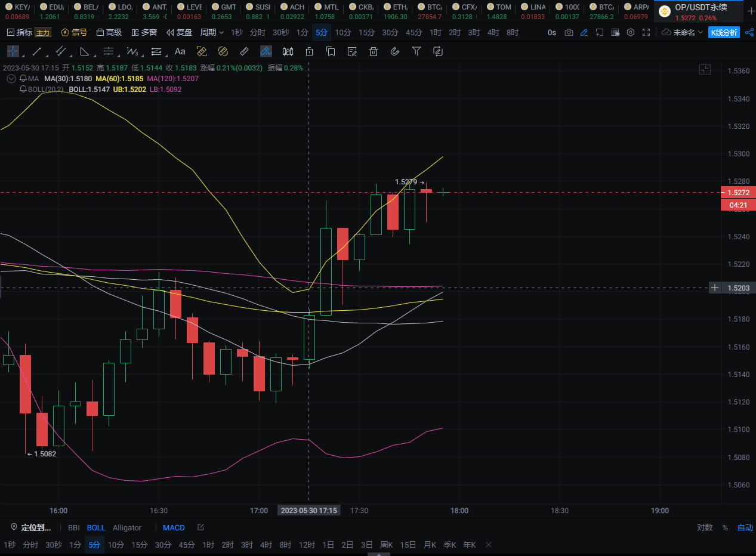The height and width of the screenshot is (556, 756).
Task: Click the first yellow ruler measurement icon
Action: coord(201,51)
